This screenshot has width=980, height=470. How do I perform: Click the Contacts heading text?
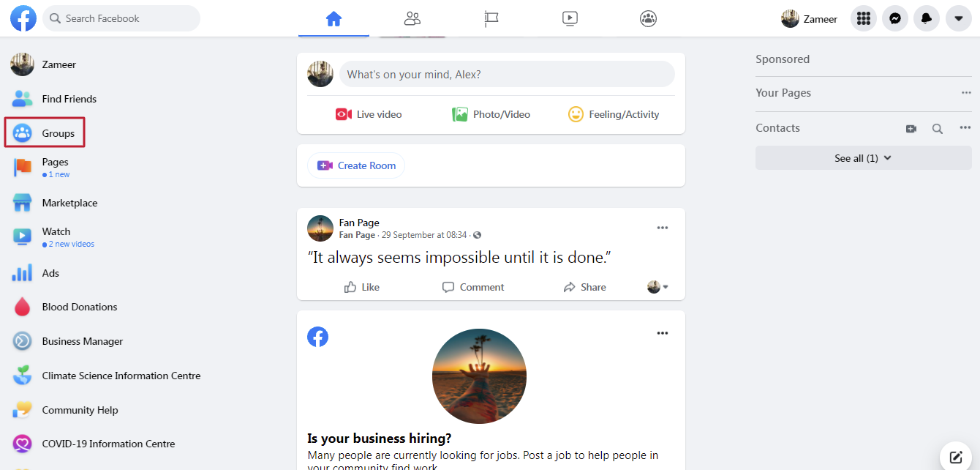(x=777, y=128)
